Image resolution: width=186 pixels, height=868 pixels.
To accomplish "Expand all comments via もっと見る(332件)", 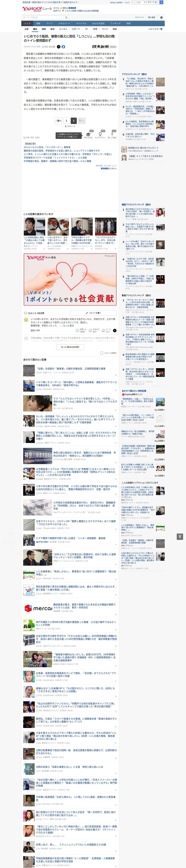I will click(x=70, y=347).
